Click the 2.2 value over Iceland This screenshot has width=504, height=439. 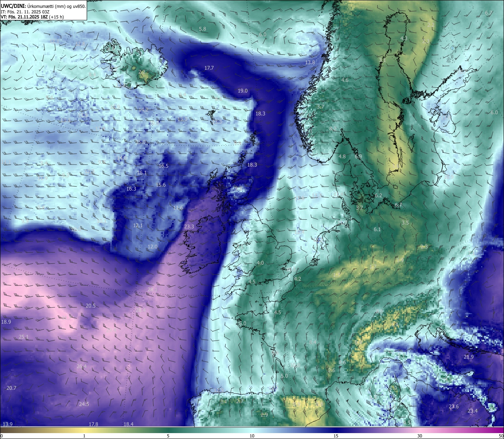[142, 72]
